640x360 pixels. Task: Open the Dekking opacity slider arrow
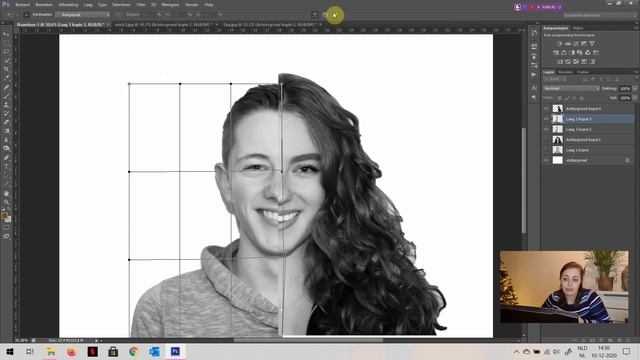(635, 89)
